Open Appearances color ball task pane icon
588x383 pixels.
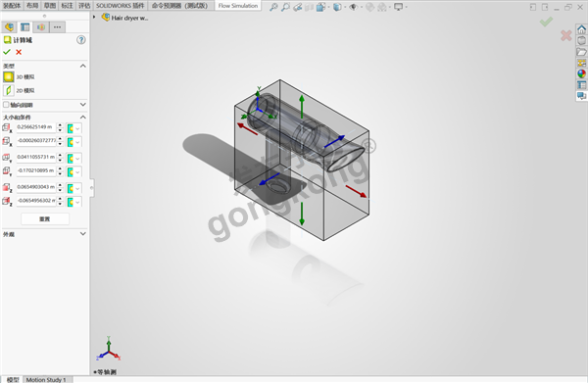point(581,73)
